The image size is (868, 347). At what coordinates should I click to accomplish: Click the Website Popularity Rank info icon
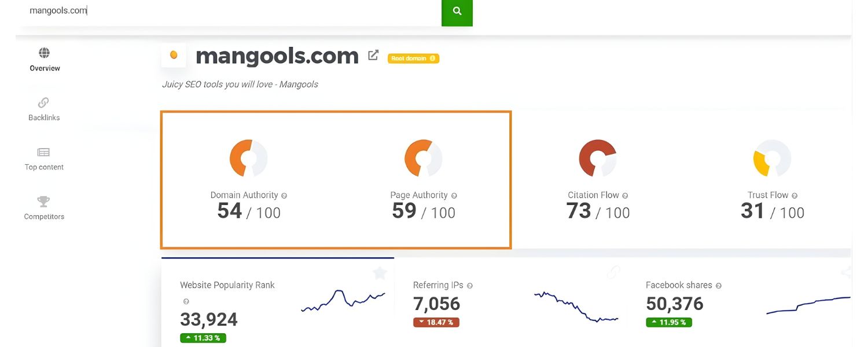click(x=186, y=301)
